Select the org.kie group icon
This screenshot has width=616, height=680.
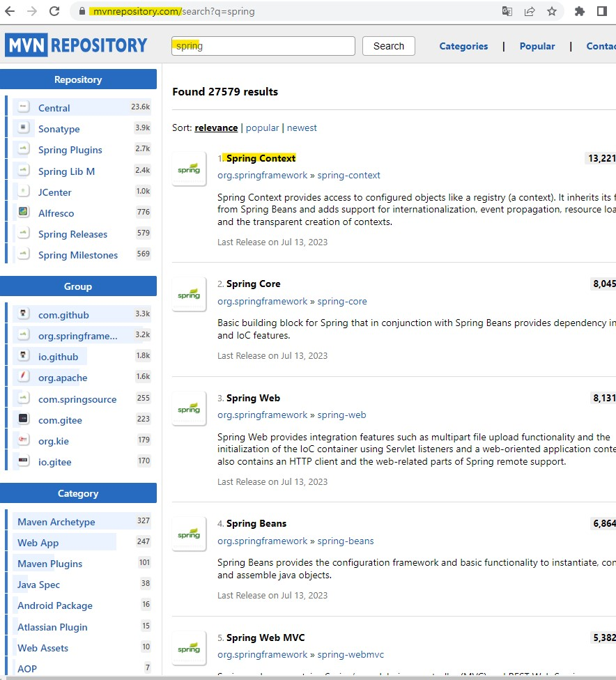[x=24, y=440]
